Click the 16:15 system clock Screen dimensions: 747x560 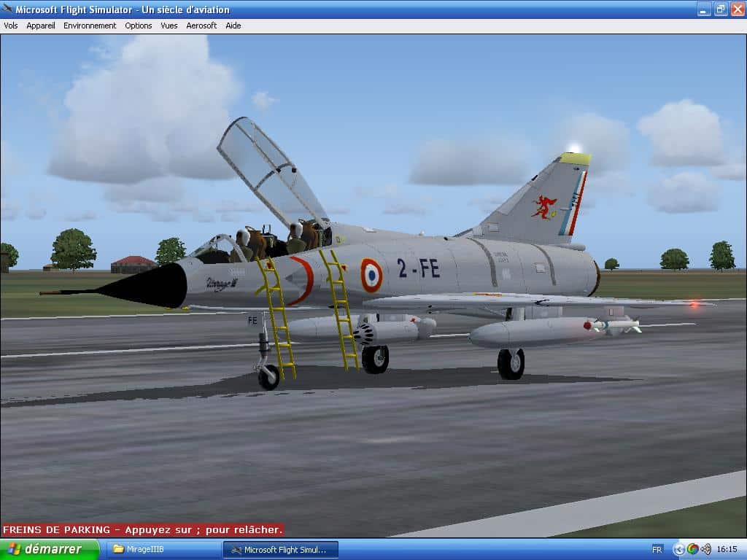[x=727, y=549]
